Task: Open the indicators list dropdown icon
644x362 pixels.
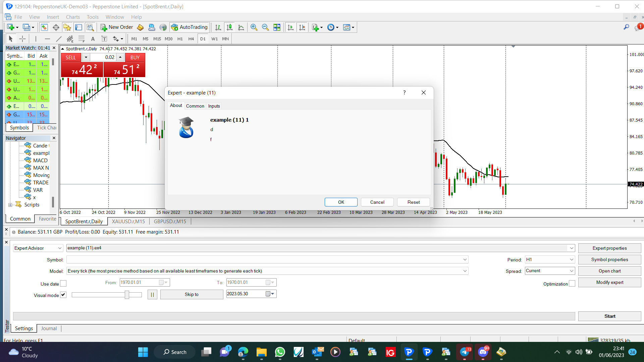Action: pos(317,27)
